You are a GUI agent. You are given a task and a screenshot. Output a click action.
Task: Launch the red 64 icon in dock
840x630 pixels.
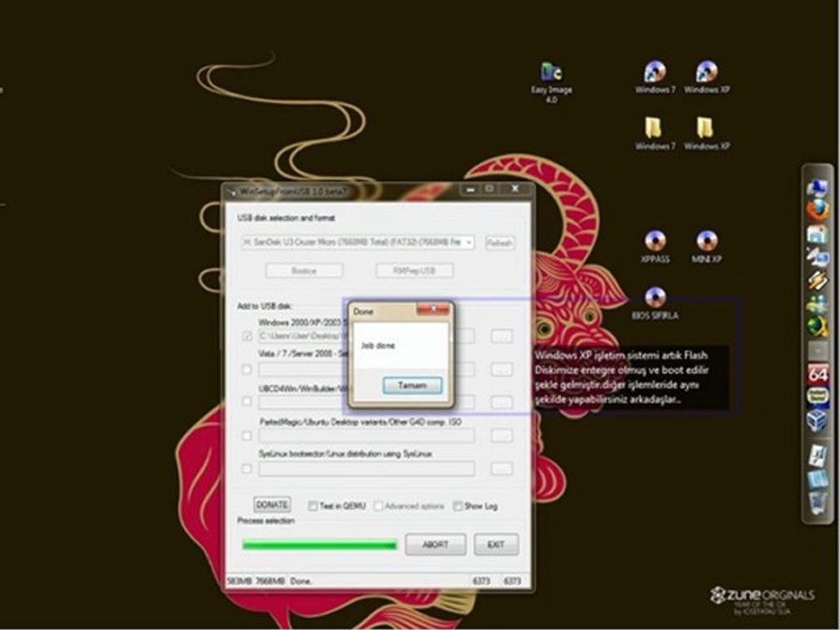tap(817, 374)
